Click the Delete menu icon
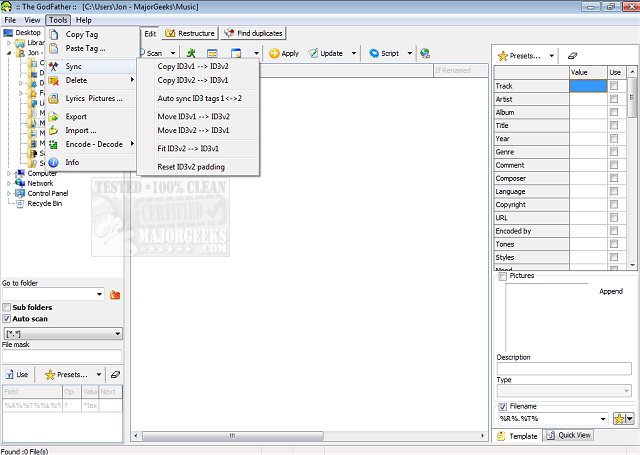The image size is (640, 455). click(53, 81)
